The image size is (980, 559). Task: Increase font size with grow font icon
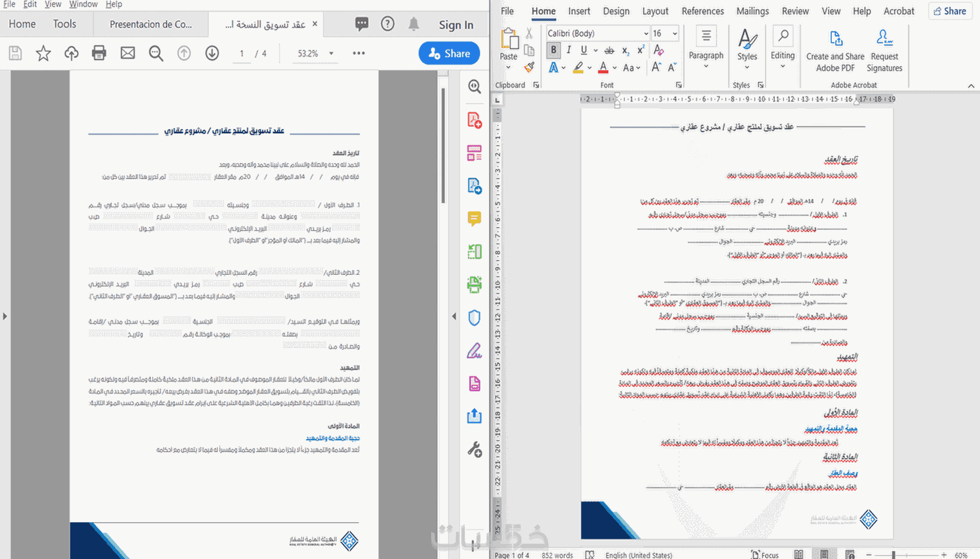click(x=656, y=67)
